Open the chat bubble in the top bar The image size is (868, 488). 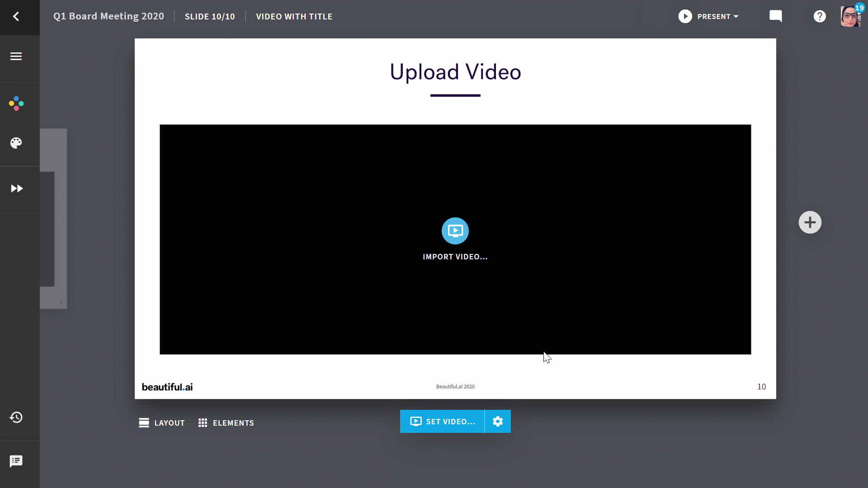point(776,16)
